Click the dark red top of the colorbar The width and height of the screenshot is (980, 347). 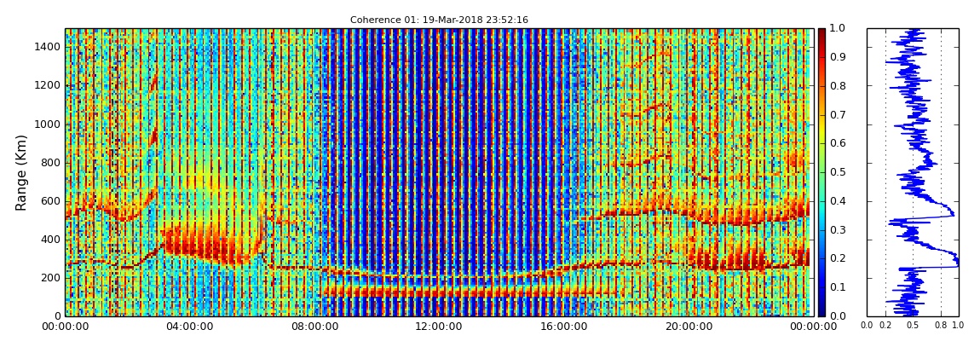coord(821,32)
